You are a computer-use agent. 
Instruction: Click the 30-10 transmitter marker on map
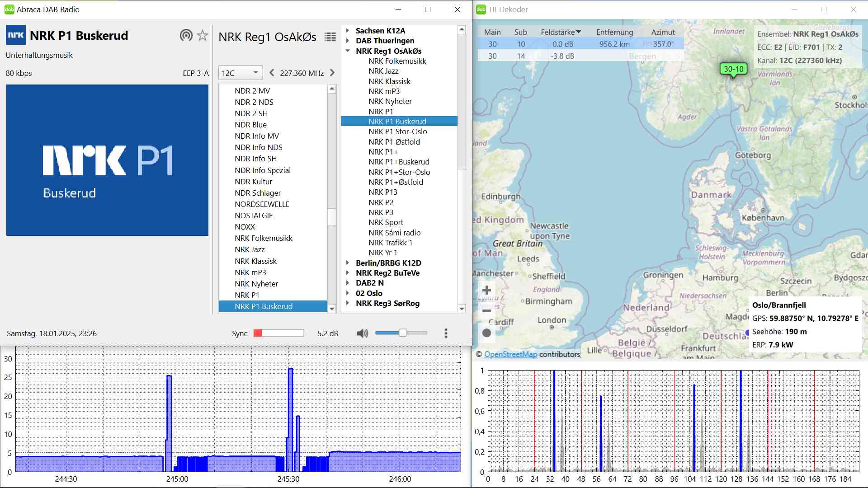point(733,70)
